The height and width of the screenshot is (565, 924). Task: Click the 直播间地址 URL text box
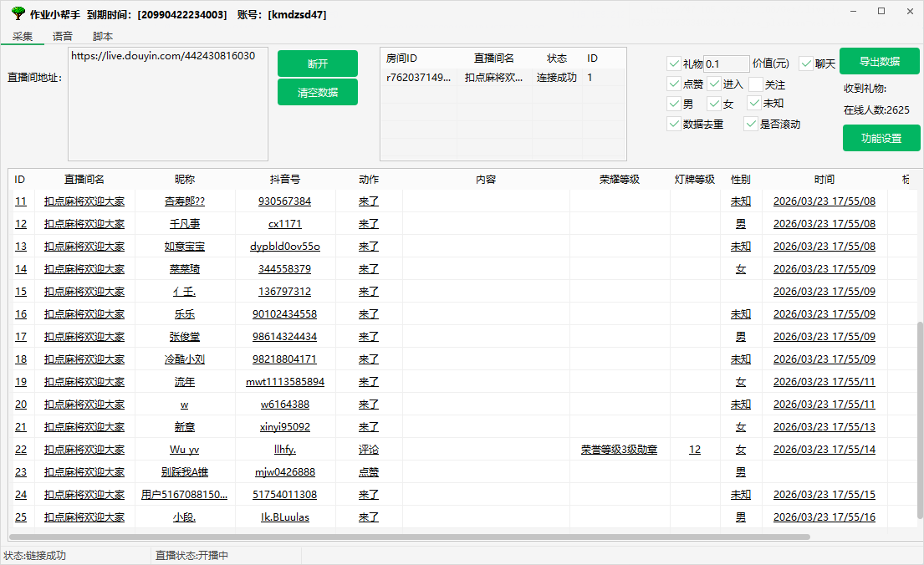[x=167, y=104]
